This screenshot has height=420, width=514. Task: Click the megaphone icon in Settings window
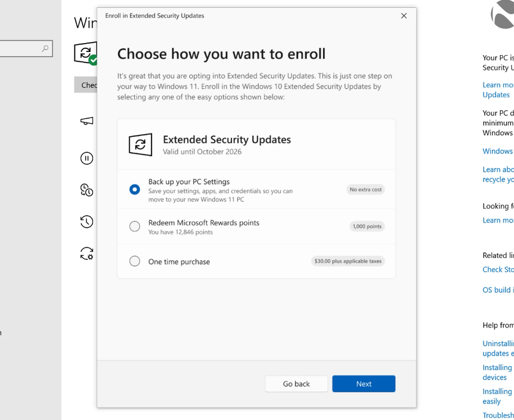pos(87,121)
